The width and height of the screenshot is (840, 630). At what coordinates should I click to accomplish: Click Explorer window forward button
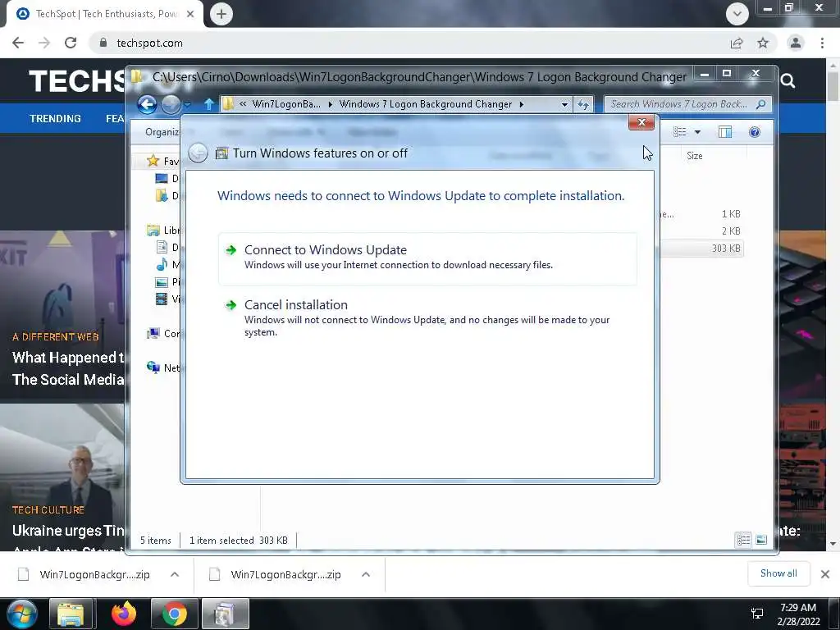click(171, 104)
